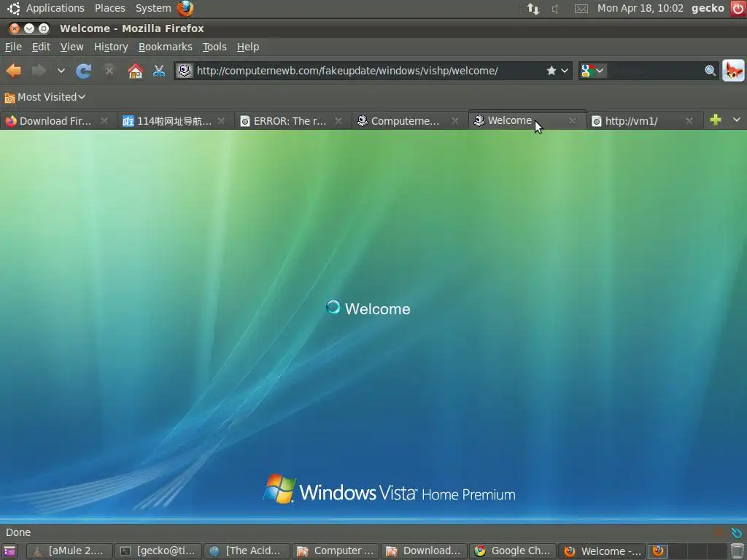Open the list-all-tabs dropdown arrow

[x=737, y=120]
